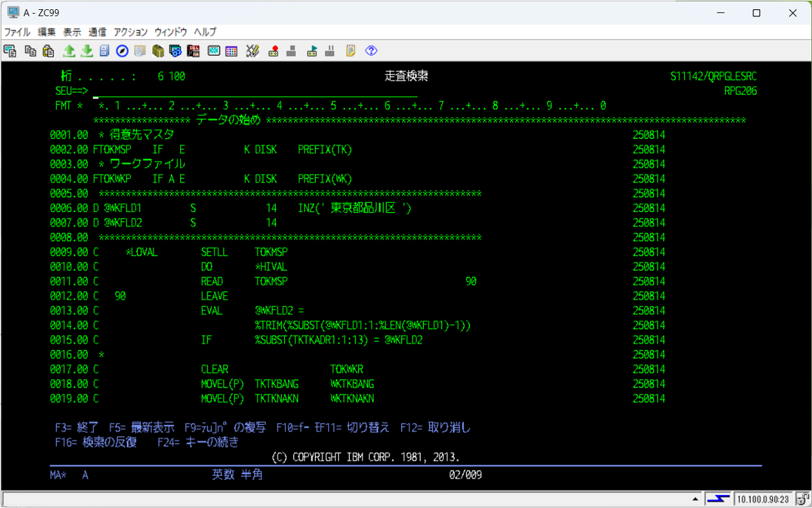Click F24=キーの続き function key label
The width and height of the screenshot is (812, 508).
[198, 442]
